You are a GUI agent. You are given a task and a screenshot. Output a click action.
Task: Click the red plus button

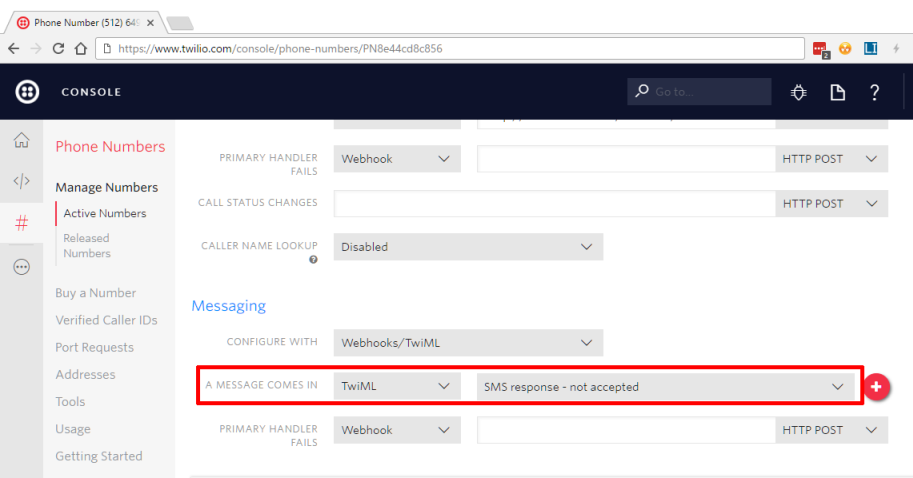click(877, 386)
